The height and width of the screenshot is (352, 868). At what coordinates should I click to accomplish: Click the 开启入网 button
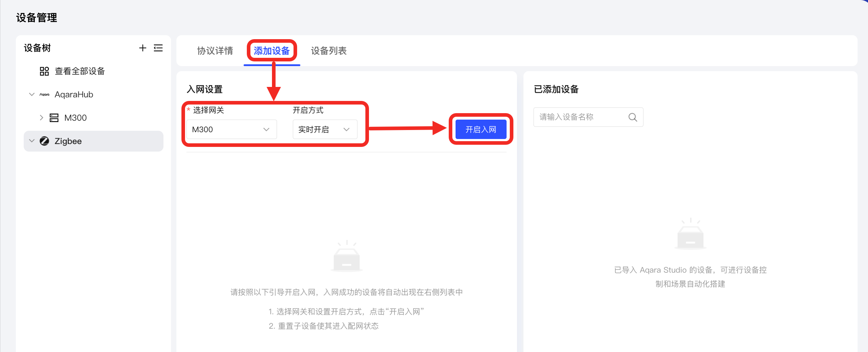481,129
